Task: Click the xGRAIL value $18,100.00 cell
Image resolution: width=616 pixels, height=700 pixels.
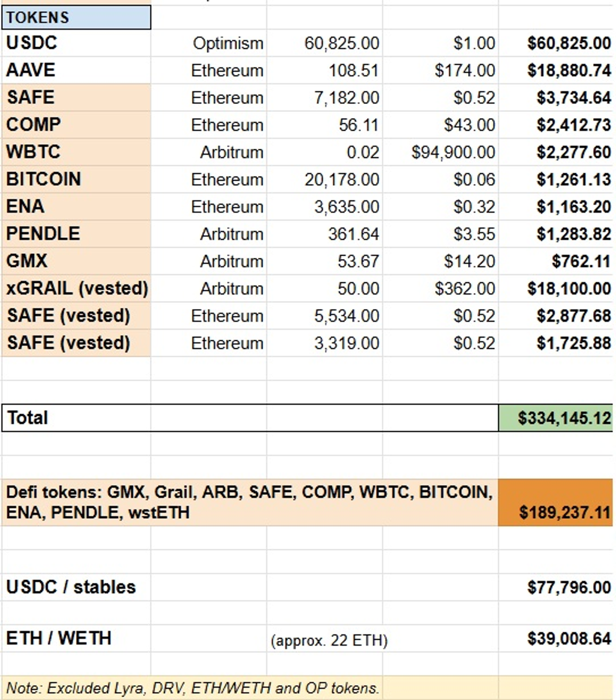Action: point(568,288)
